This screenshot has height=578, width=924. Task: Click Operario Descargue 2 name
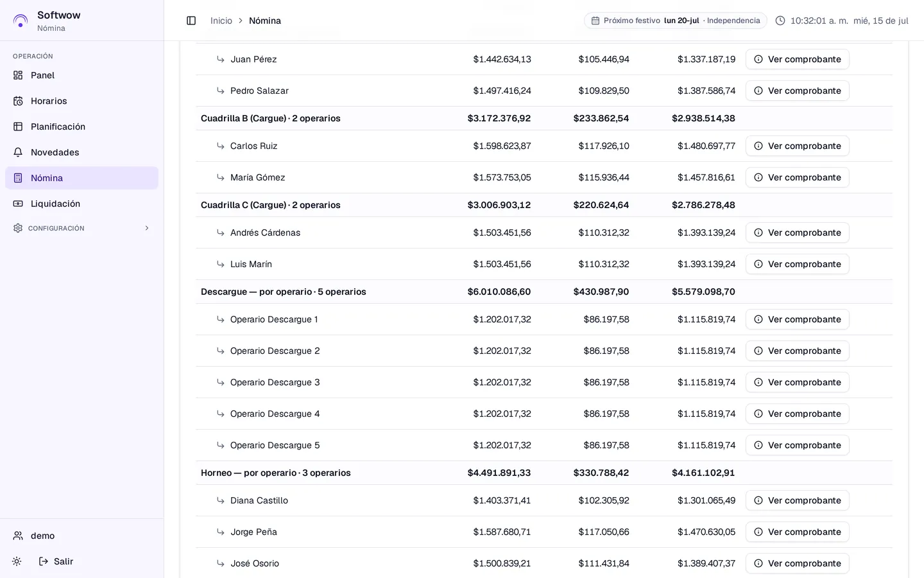tap(275, 351)
